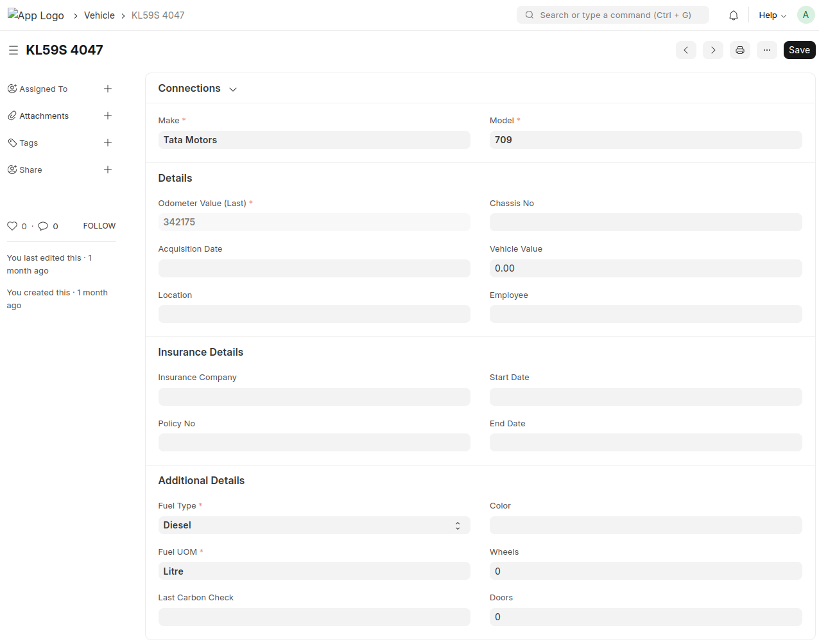Open the Help menu
The image size is (819, 644).
pyautogui.click(x=772, y=15)
